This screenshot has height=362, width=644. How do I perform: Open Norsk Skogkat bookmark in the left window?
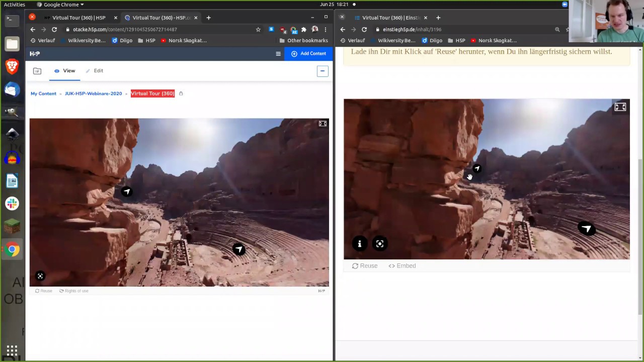click(x=184, y=40)
